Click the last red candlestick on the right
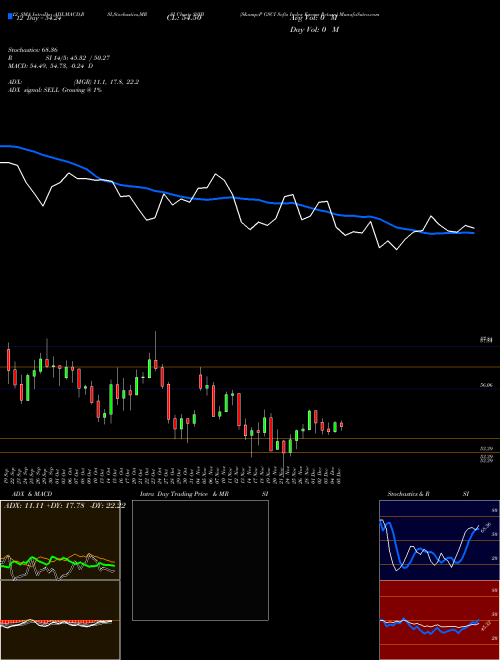The image size is (500, 660). pyautogui.click(x=341, y=425)
